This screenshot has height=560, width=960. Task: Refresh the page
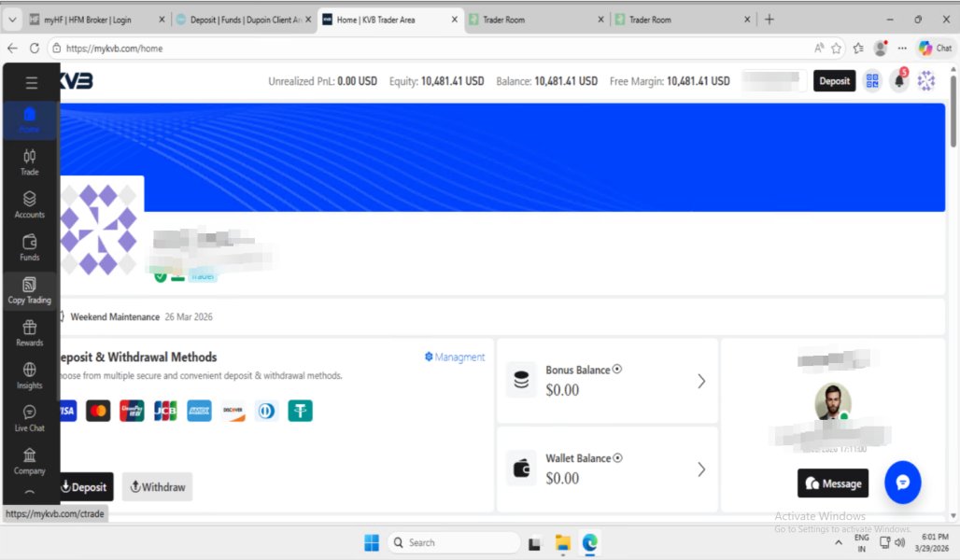click(x=35, y=48)
